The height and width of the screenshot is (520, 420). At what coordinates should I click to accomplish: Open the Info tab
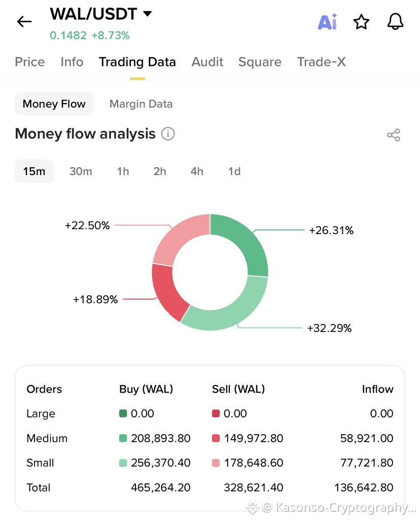[72, 62]
